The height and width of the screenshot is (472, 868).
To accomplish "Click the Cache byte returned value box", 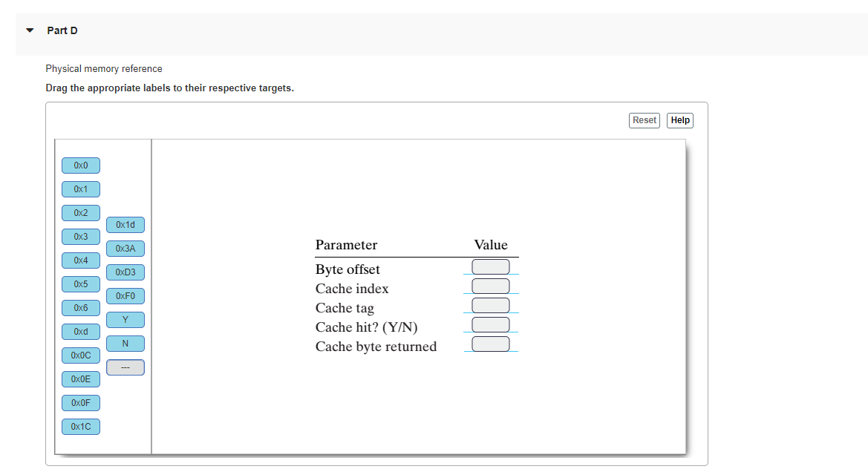I will coord(490,343).
